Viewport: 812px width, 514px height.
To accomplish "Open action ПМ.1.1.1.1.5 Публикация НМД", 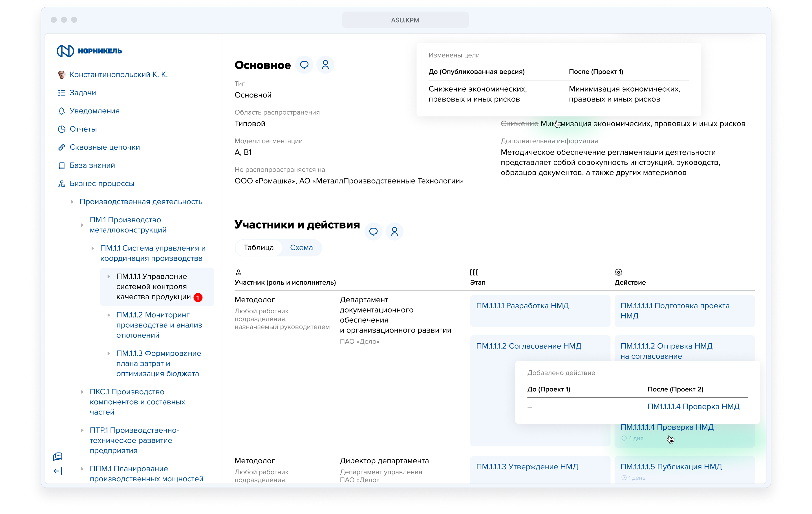I will click(671, 466).
